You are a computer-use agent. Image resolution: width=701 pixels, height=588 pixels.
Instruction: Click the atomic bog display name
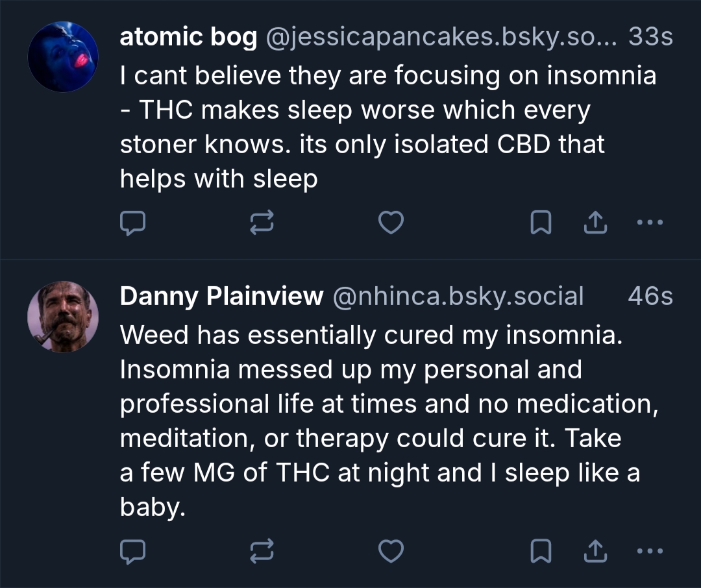point(188,38)
